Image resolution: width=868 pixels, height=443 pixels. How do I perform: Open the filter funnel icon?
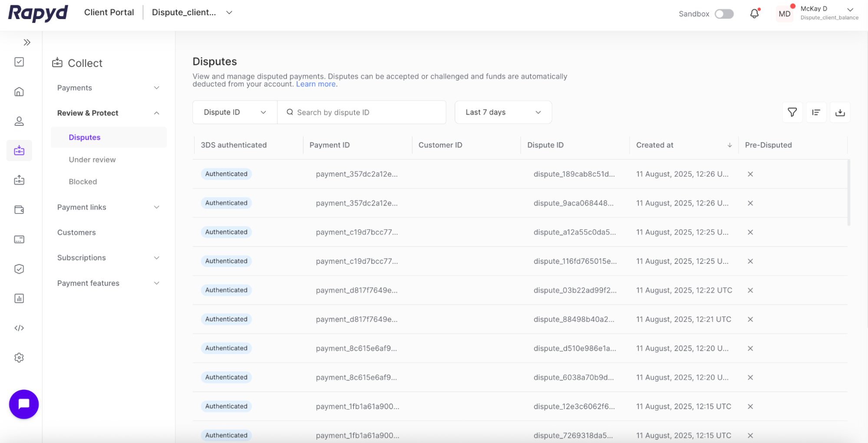click(x=792, y=112)
